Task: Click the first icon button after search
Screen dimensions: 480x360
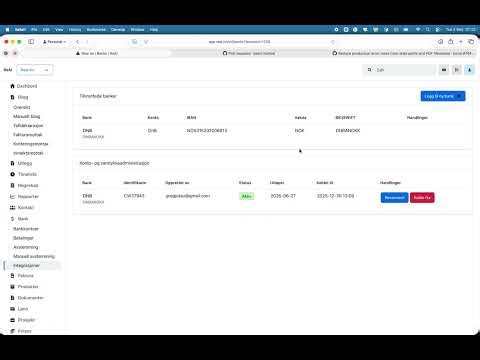Action: click(x=444, y=70)
